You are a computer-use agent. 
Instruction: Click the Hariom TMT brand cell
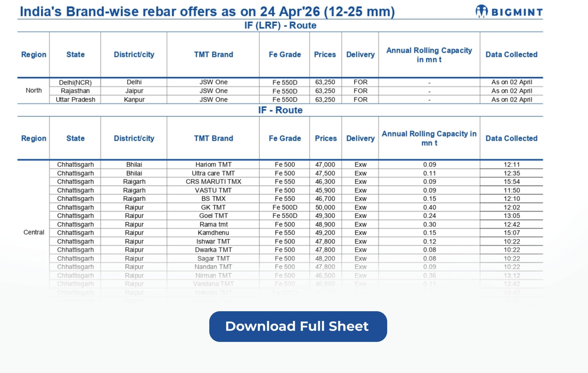pyautogui.click(x=213, y=164)
